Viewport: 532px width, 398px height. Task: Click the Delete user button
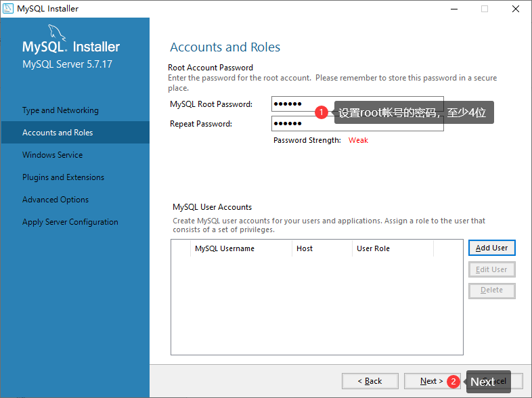click(x=491, y=290)
